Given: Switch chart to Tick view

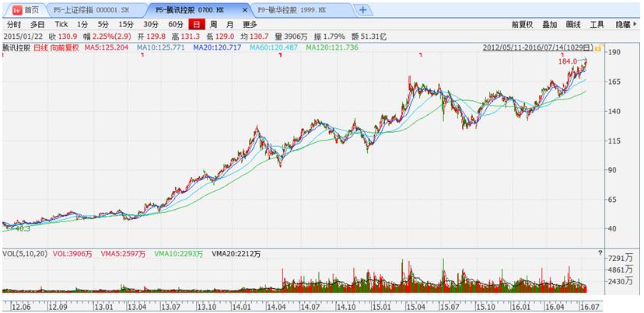Looking at the screenshot, I should coord(61,24).
